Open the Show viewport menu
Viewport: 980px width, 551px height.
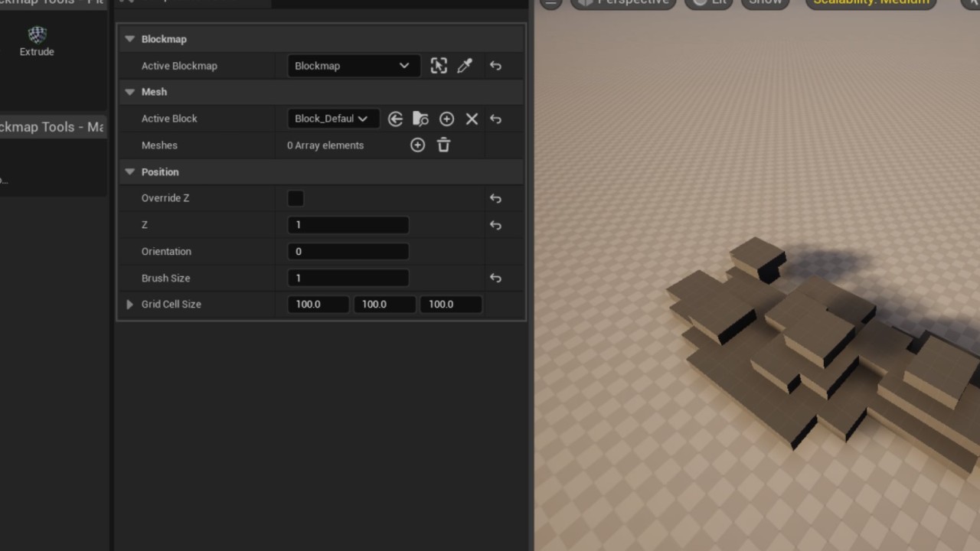765,2
